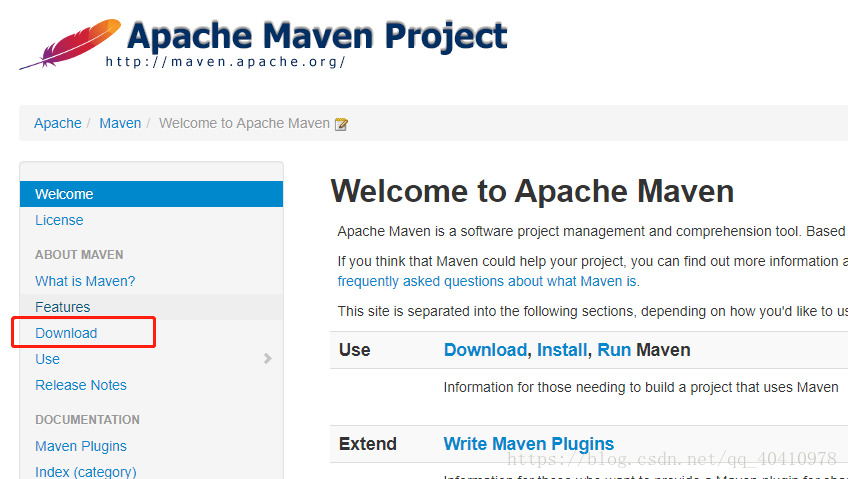The height and width of the screenshot is (479, 848).
Task: Click the Run link in Use row
Action: pos(614,350)
